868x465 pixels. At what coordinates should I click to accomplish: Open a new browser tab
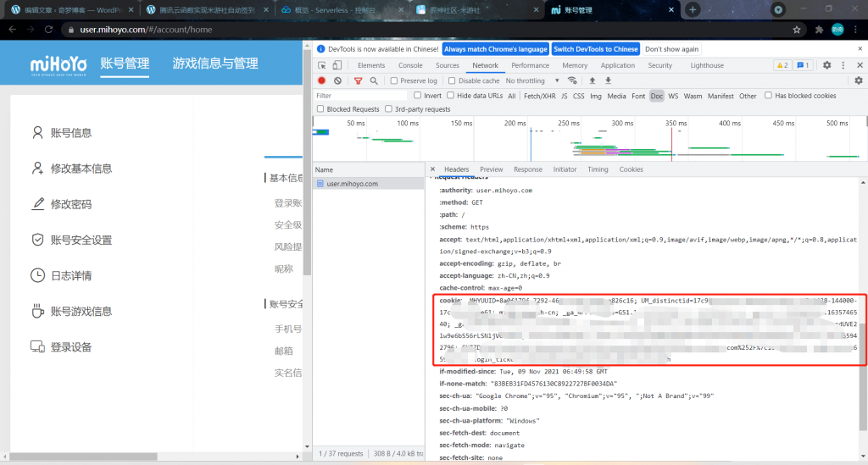(x=693, y=9)
